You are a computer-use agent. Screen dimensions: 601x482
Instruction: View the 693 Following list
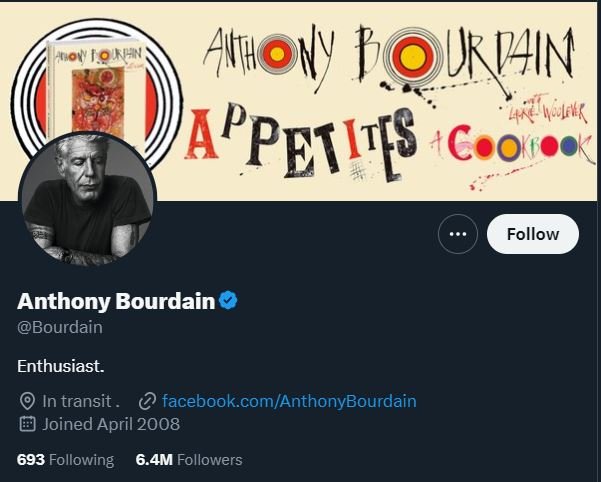point(65,460)
